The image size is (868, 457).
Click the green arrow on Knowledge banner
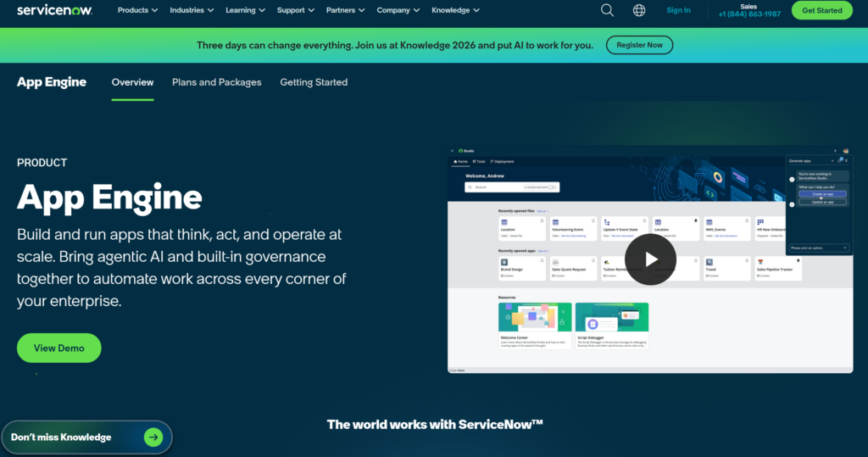(153, 437)
